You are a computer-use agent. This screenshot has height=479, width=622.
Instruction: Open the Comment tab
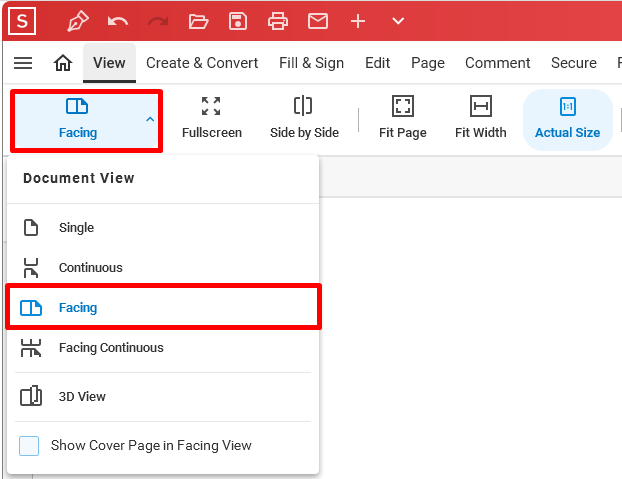[497, 63]
